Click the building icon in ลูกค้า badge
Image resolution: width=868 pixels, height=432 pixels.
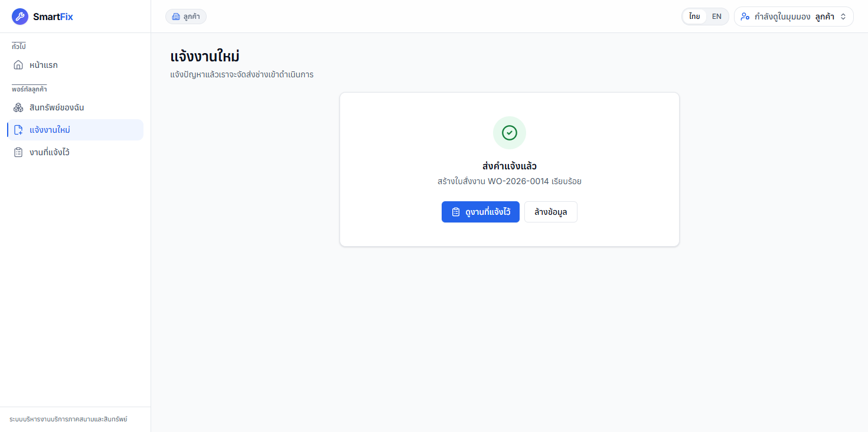[x=176, y=17]
